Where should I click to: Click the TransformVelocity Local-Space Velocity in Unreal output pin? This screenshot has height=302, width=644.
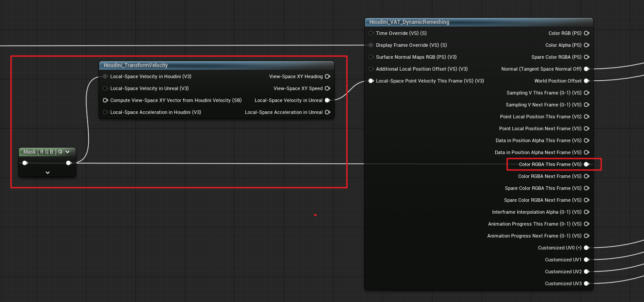coord(327,100)
